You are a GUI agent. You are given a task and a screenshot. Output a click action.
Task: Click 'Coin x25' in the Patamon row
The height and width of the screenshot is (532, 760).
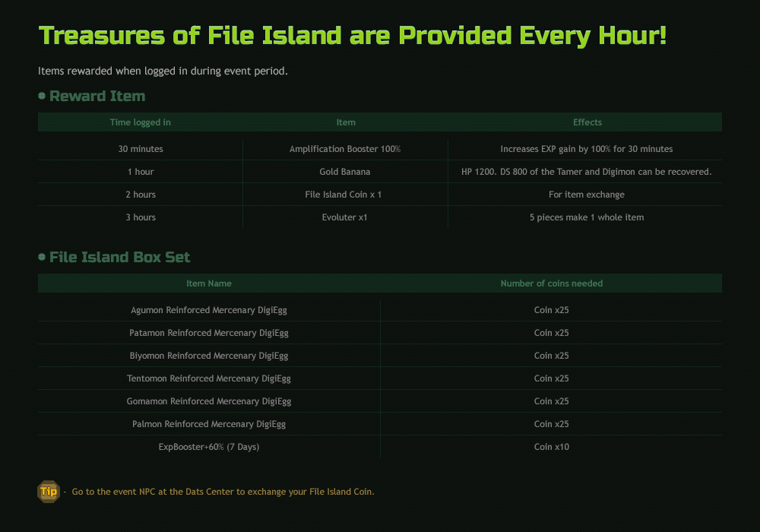coord(552,333)
